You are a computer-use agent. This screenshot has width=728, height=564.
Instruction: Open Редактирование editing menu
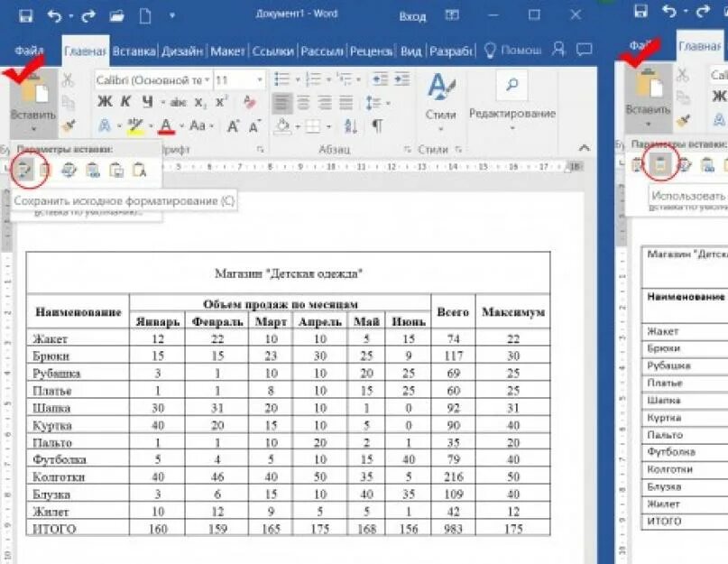coord(512,102)
